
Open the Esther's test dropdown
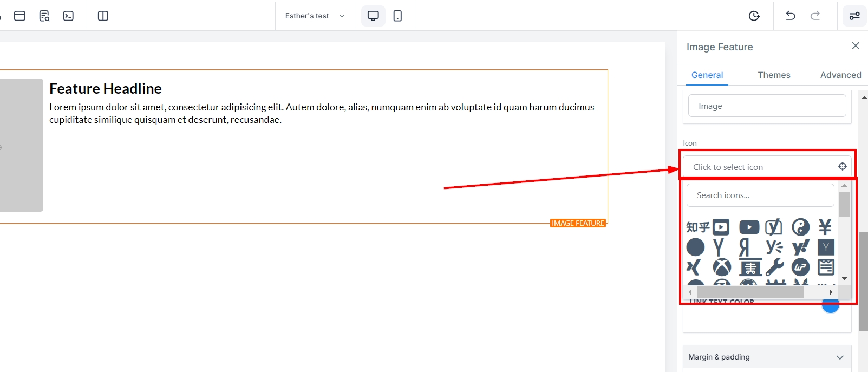315,16
